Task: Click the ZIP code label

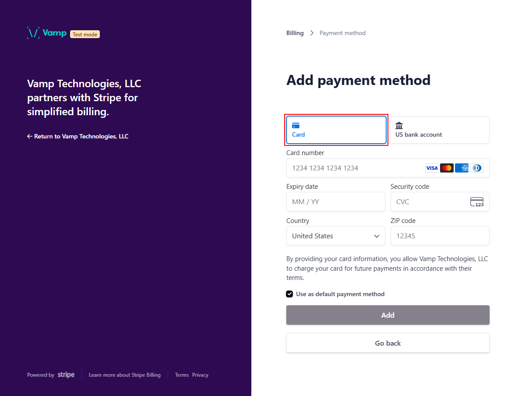Action: click(403, 221)
